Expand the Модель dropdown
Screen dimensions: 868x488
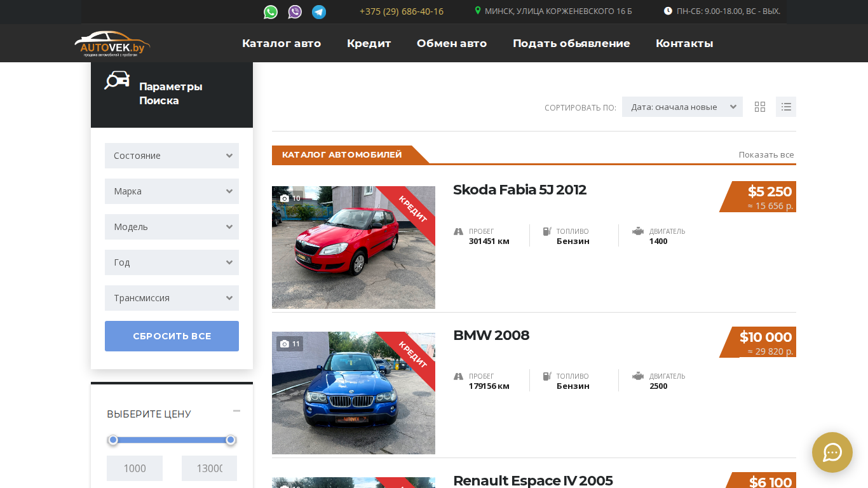(x=172, y=227)
